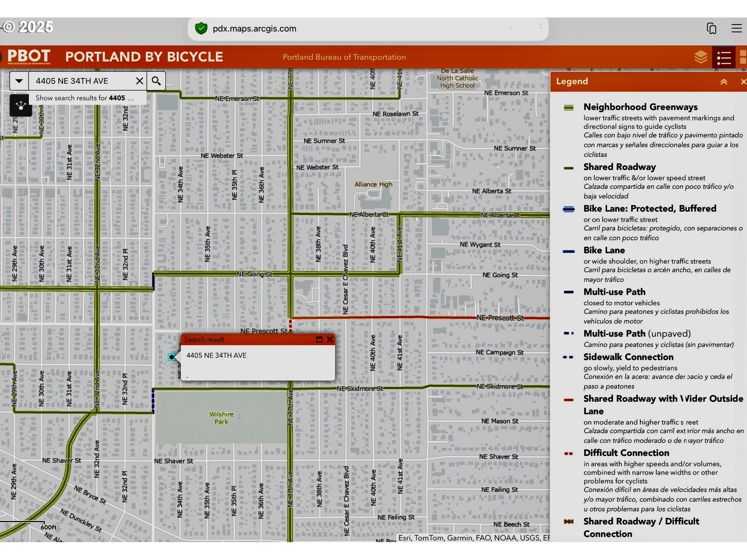This screenshot has width=747, height=560.
Task: Click the address search input field
Action: [82, 81]
